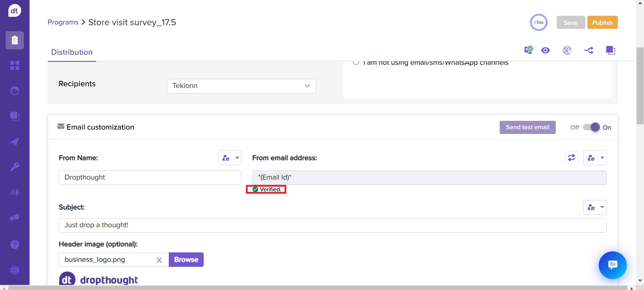Click the translation check icon in toolbar

click(x=529, y=50)
